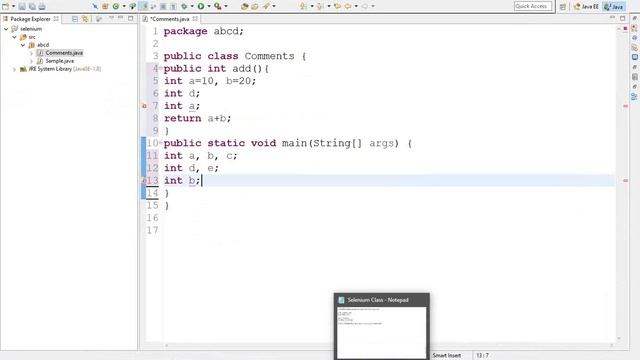
Task: Click the Search flashlight toolbar icon
Action: coord(266,6)
